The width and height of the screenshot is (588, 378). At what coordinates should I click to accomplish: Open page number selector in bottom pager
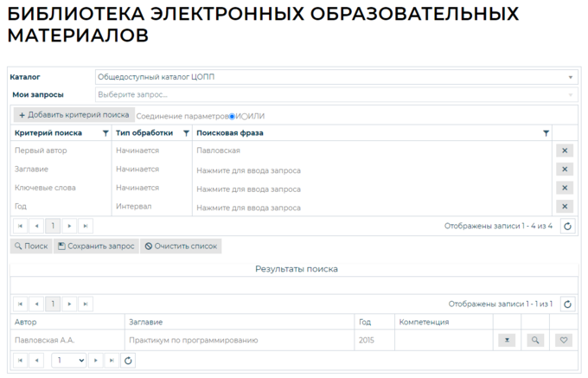point(69,360)
